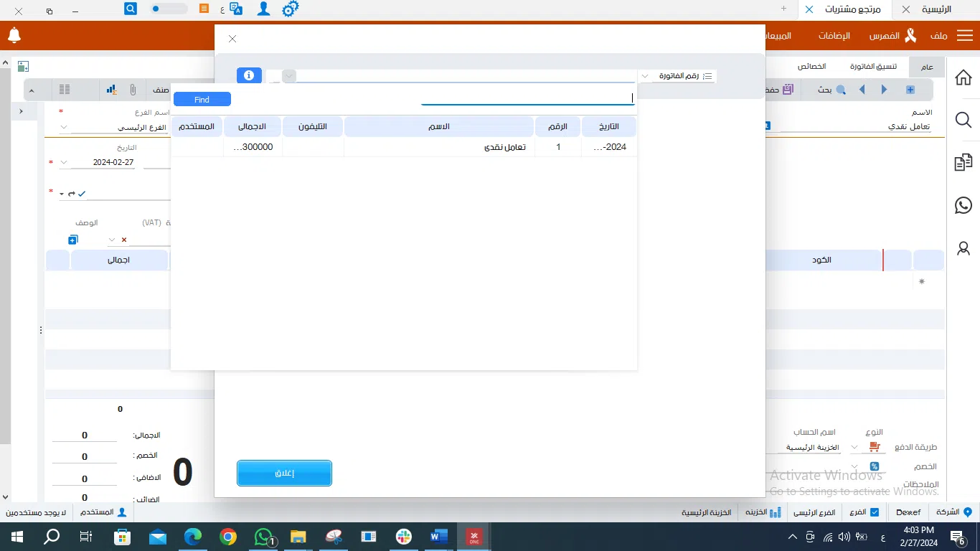Open the الإضافات menu
Image resolution: width=980 pixels, height=551 pixels.
[x=835, y=36]
